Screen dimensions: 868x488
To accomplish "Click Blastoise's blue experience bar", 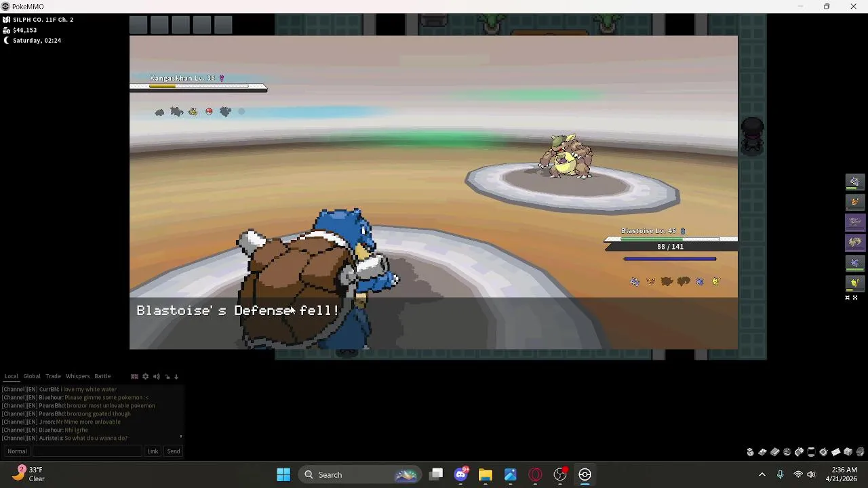I will click(x=670, y=258).
